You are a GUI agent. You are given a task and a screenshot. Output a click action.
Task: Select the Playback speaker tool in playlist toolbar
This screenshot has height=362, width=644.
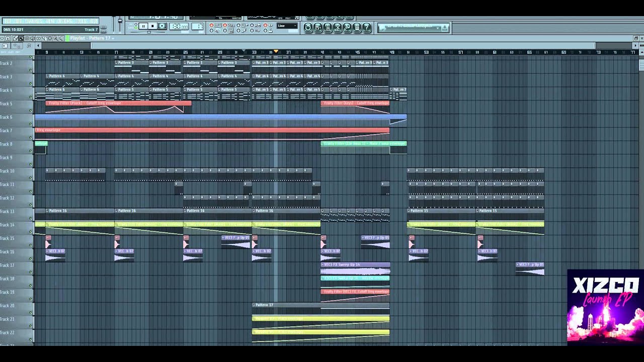61,38
